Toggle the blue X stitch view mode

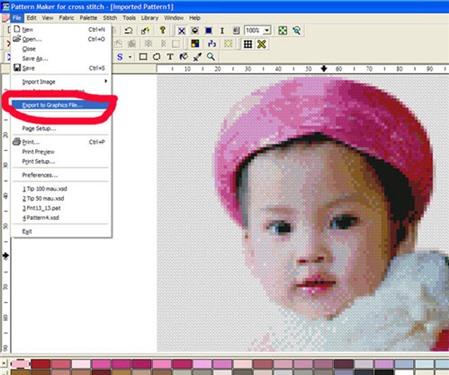pos(181,31)
